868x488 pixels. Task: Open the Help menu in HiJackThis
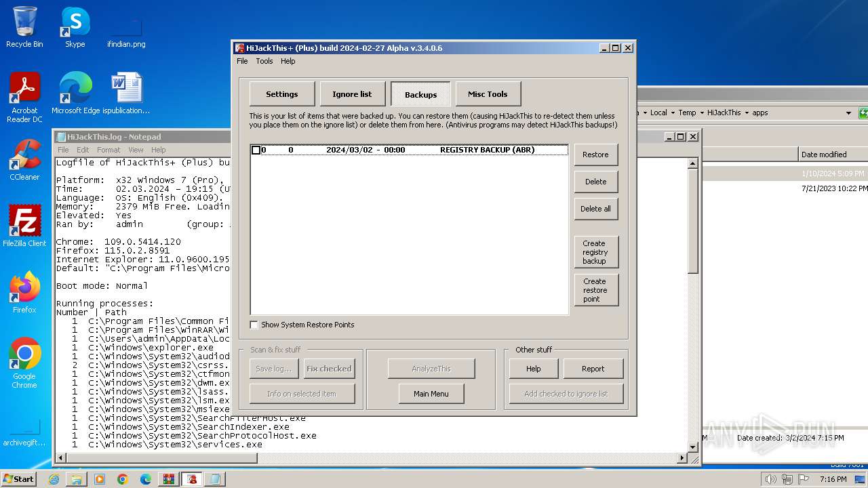point(288,61)
